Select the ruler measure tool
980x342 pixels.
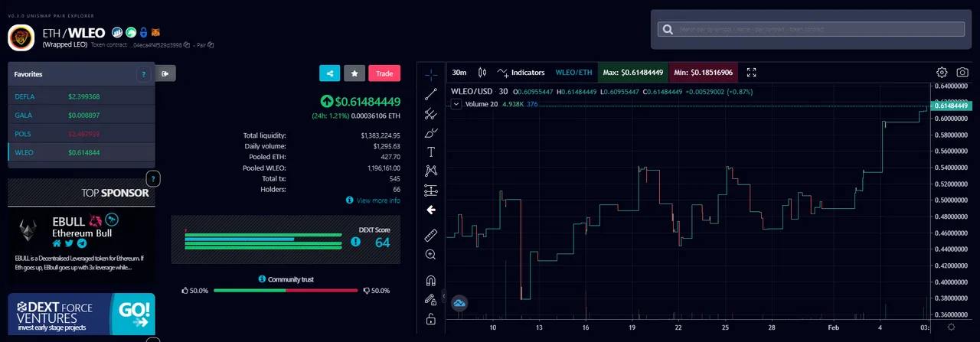(x=430, y=234)
